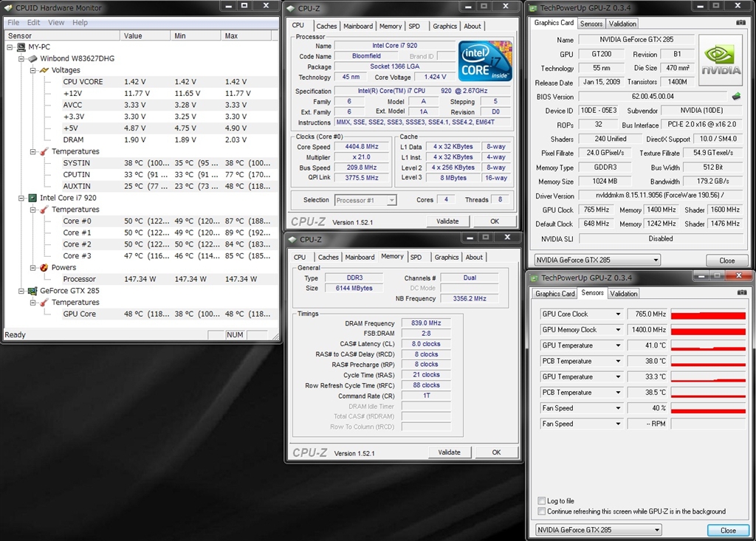Click Close in GPU-Z Graphics Card window

[x=727, y=261]
